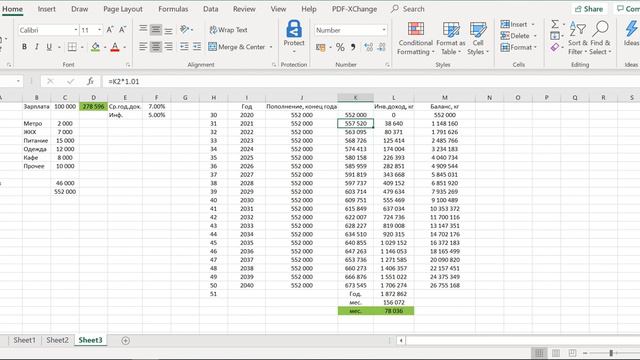Toggle Italic formatting
640x360 pixels.
(37, 47)
